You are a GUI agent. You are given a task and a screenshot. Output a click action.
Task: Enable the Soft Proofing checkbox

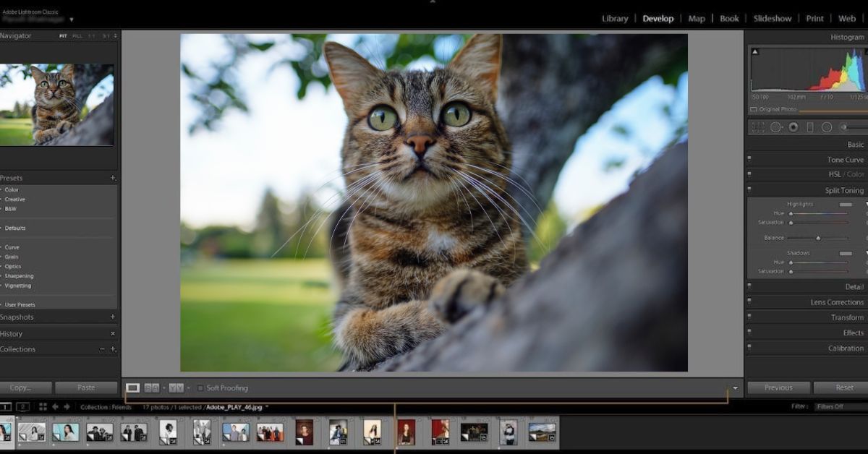(200, 388)
